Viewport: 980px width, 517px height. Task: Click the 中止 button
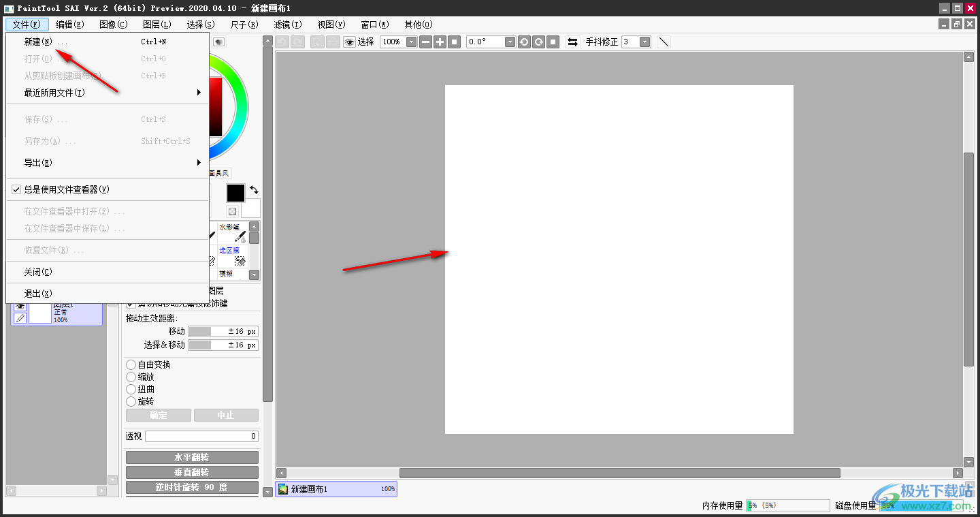point(226,415)
